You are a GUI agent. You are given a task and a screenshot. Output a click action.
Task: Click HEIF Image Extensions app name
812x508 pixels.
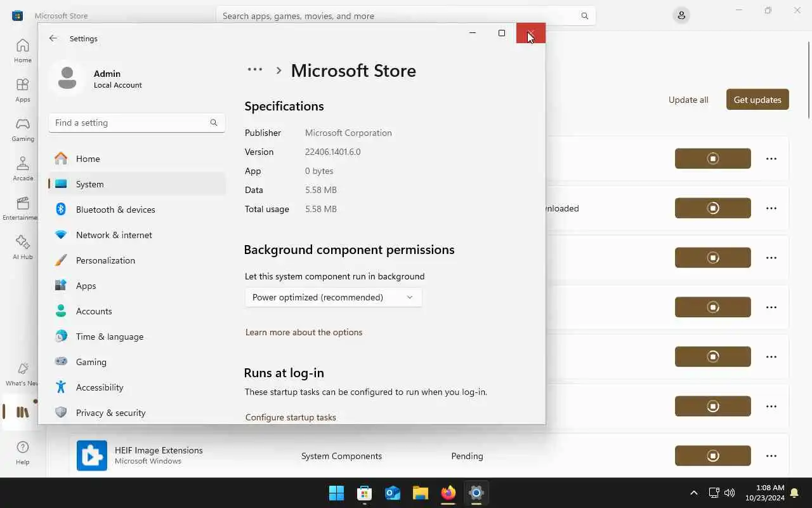(x=159, y=450)
